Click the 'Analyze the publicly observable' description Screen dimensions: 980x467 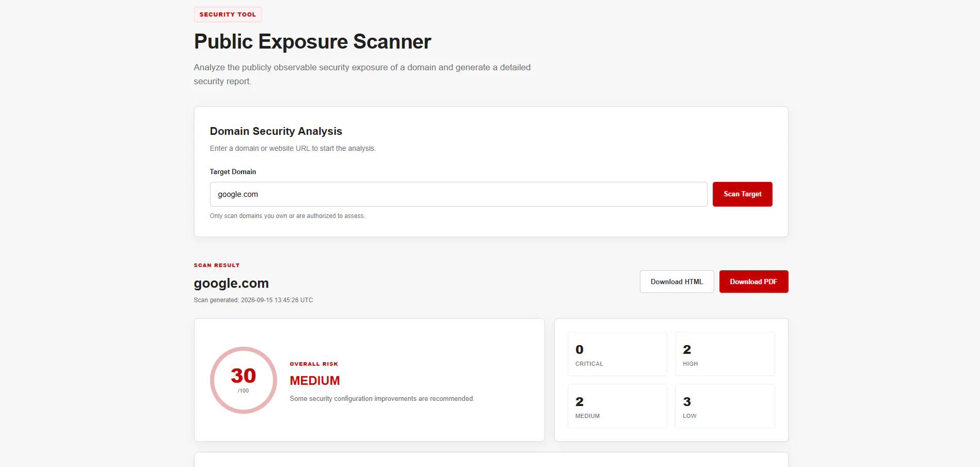tap(362, 74)
